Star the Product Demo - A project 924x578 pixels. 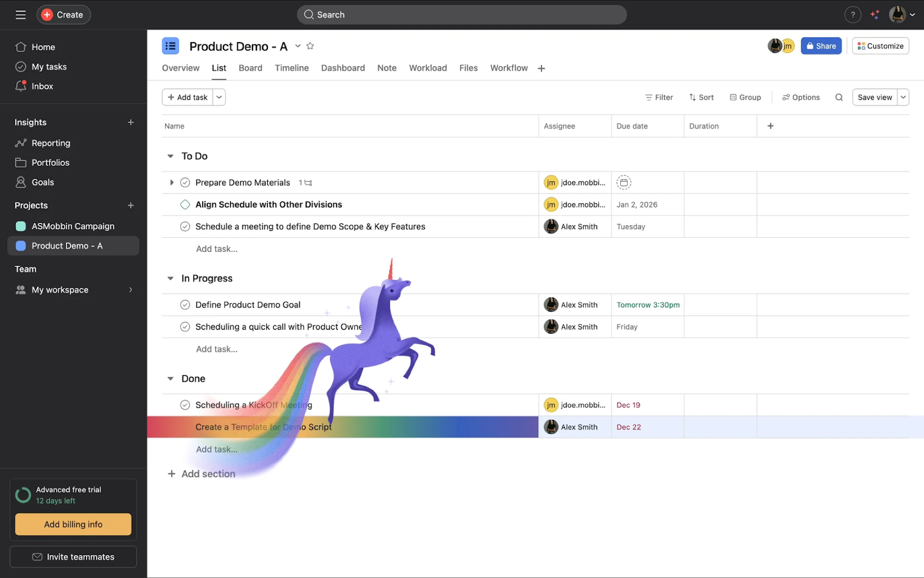(x=310, y=46)
